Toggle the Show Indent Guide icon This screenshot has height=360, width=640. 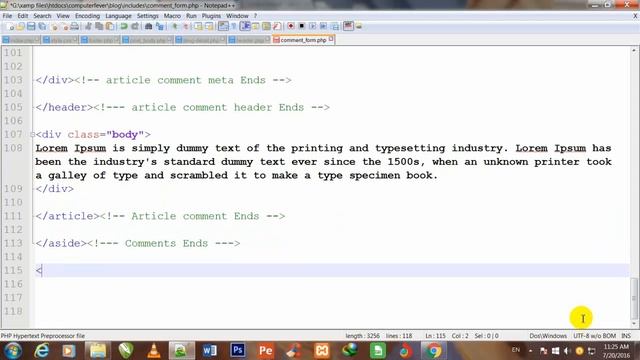[245, 26]
